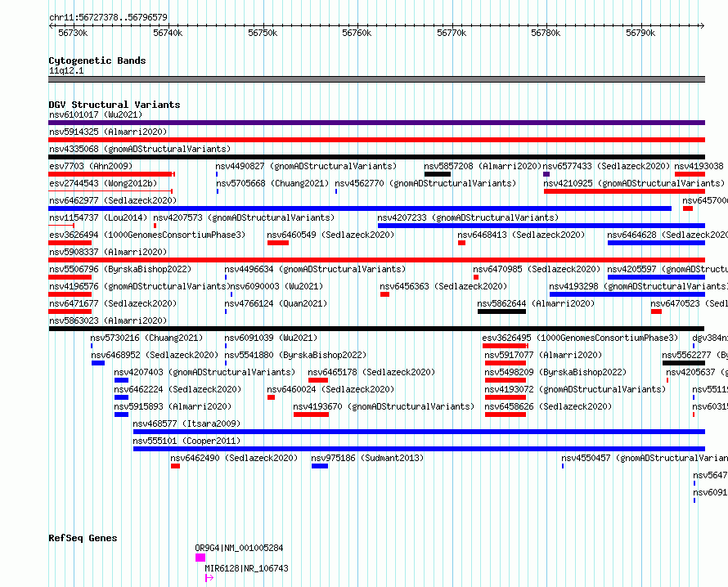728x587 pixels.
Task: Click nsv4193298 gnomAD variant label
Action: 638,286
